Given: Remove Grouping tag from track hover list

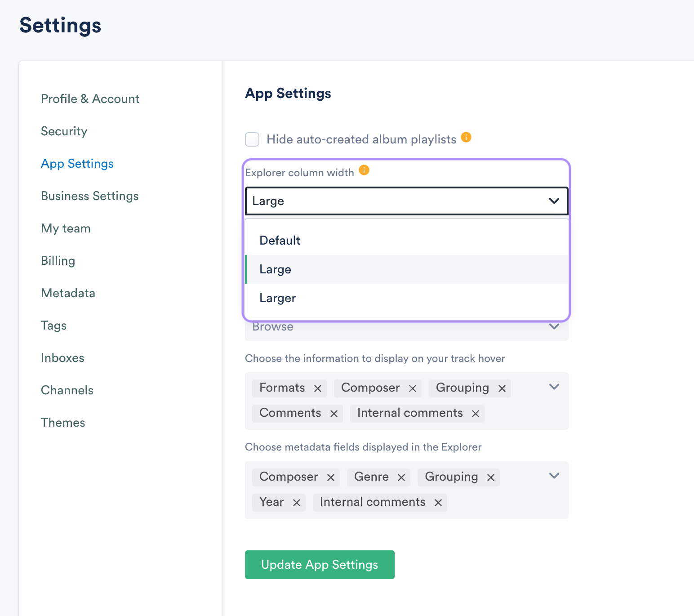Looking at the screenshot, I should tap(502, 388).
